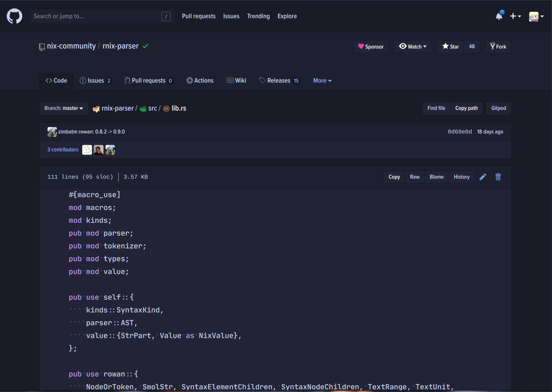The image size is (552, 392).
Task: Delete lib.rs using the trash icon
Action: (498, 177)
